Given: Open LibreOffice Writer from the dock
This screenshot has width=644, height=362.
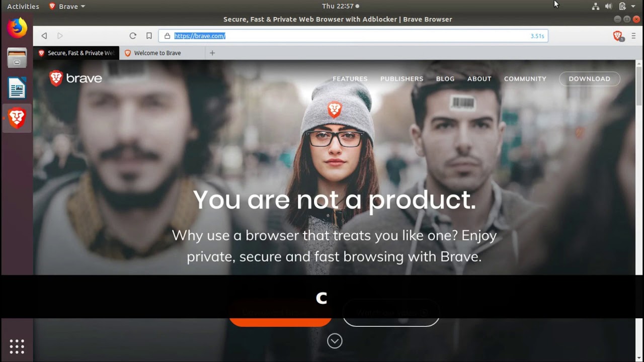Looking at the screenshot, I should click(17, 88).
